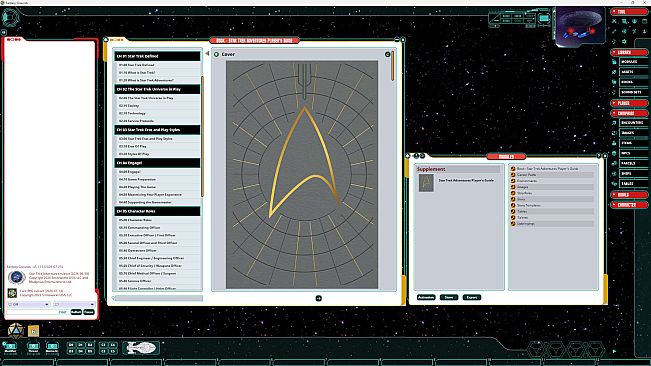The width and height of the screenshot is (651, 366).
Task: Open Items in the Campaign sidebar
Action: point(634,143)
